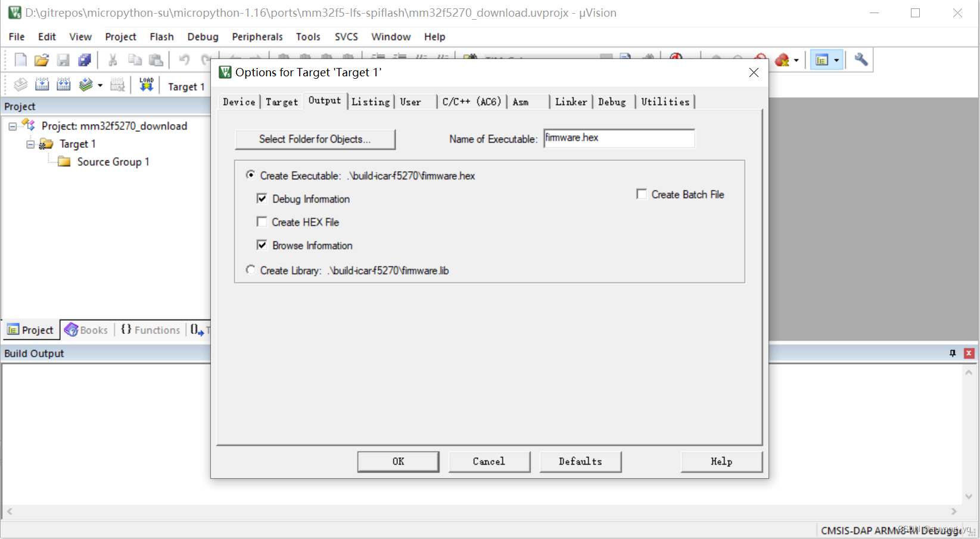Switch to the Linker tab

tap(571, 102)
